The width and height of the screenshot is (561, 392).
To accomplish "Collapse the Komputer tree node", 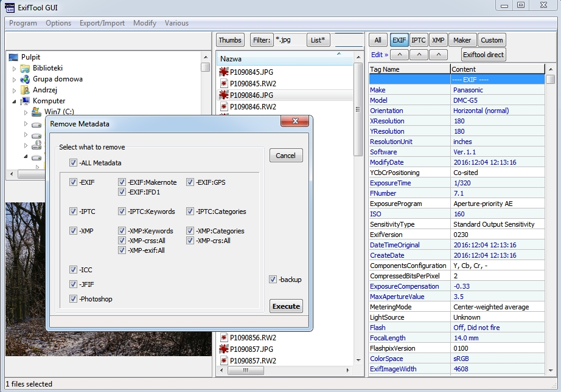I will tap(14, 101).
